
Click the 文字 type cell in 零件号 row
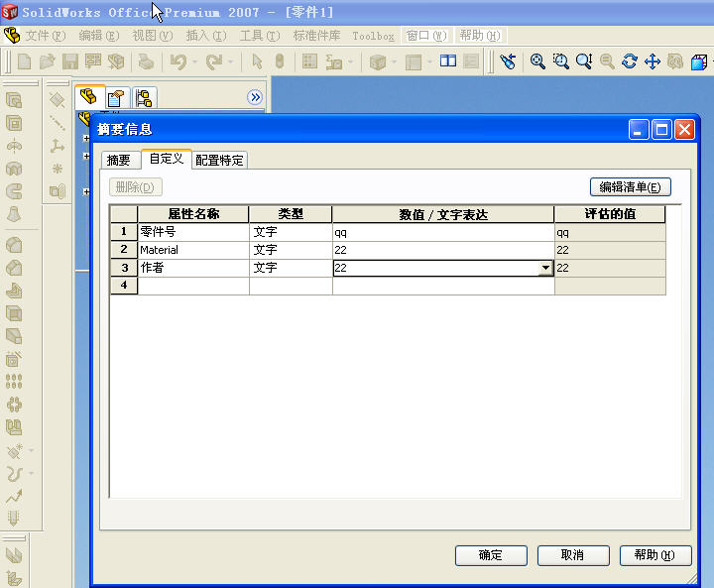(x=291, y=232)
